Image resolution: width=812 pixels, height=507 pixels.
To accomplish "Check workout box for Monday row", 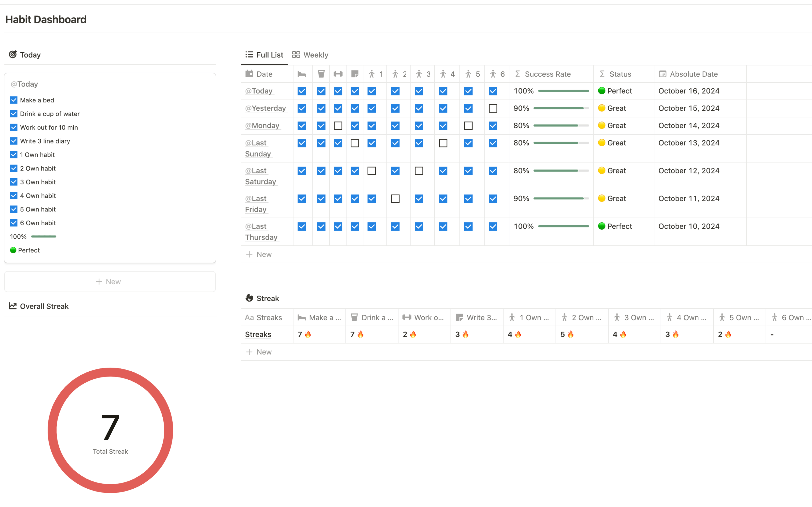I will pos(338,126).
